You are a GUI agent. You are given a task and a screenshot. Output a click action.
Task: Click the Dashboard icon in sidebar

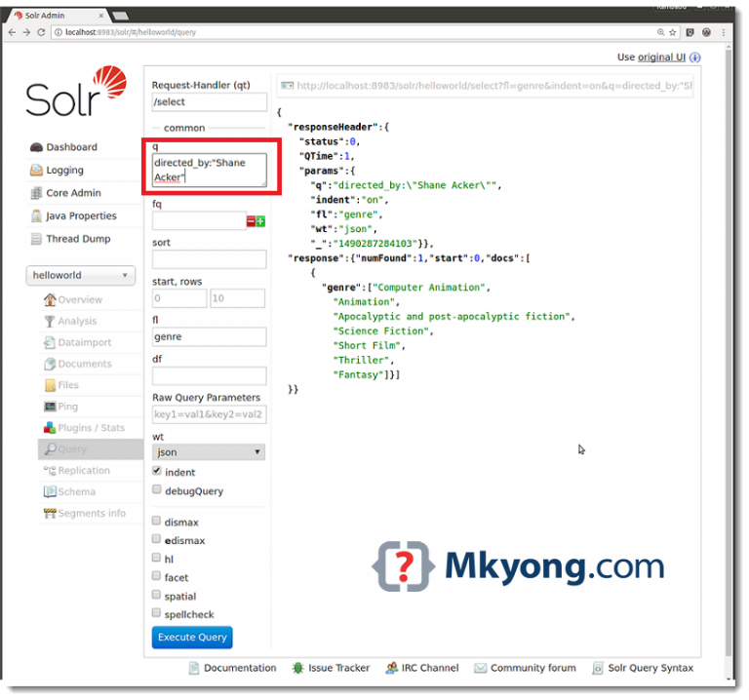(x=36, y=147)
